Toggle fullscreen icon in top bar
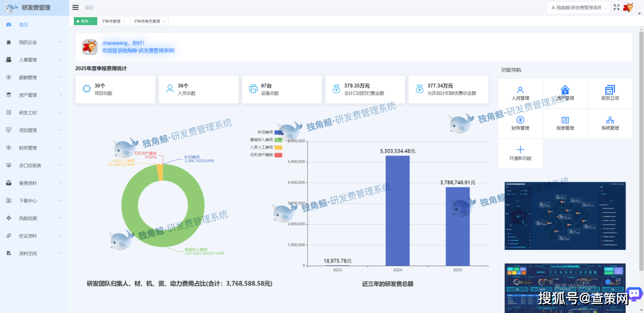The width and height of the screenshot is (644, 313). (x=617, y=8)
